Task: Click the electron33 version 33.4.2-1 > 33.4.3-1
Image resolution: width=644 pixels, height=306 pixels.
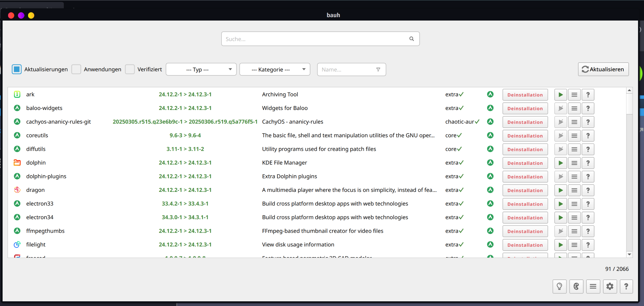Action: [185, 204]
